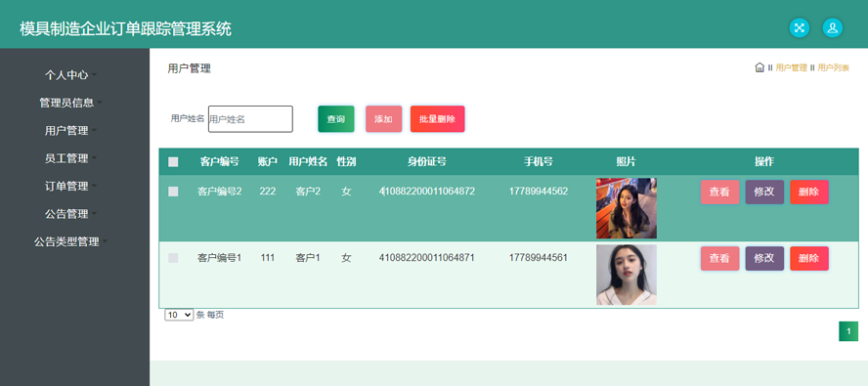Click the 照片 column header

[x=627, y=161]
